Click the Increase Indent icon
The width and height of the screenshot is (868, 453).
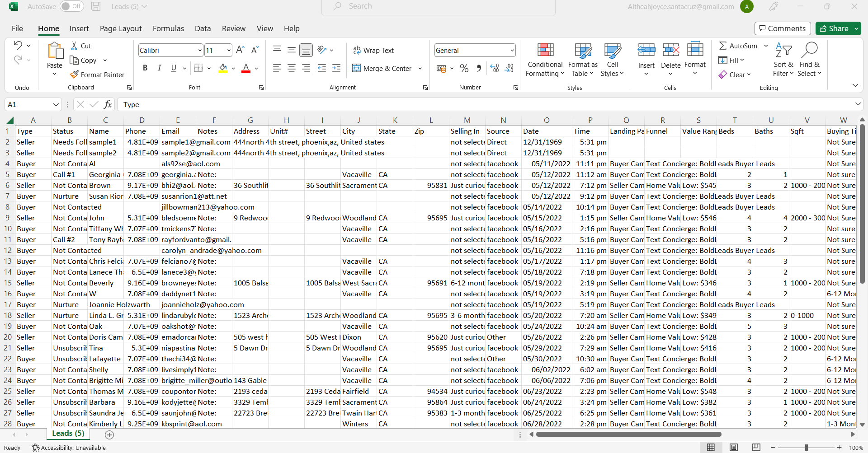(336, 68)
